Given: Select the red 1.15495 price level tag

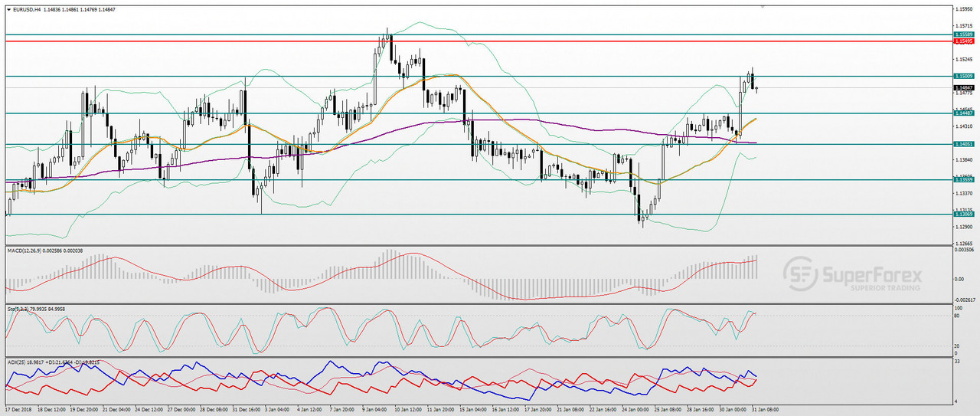Looking at the screenshot, I should [964, 41].
